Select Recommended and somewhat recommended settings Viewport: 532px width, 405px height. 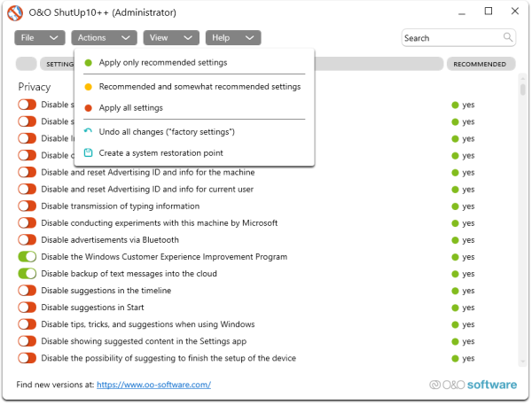pyautogui.click(x=194, y=87)
